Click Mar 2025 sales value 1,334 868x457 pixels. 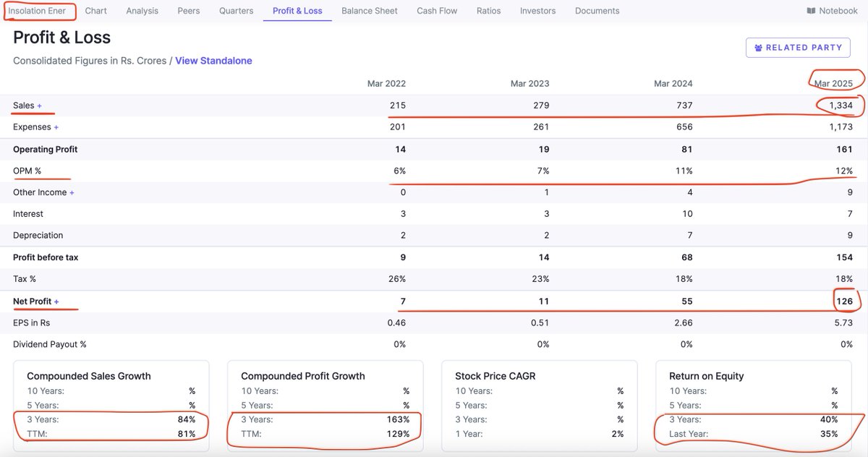841,106
